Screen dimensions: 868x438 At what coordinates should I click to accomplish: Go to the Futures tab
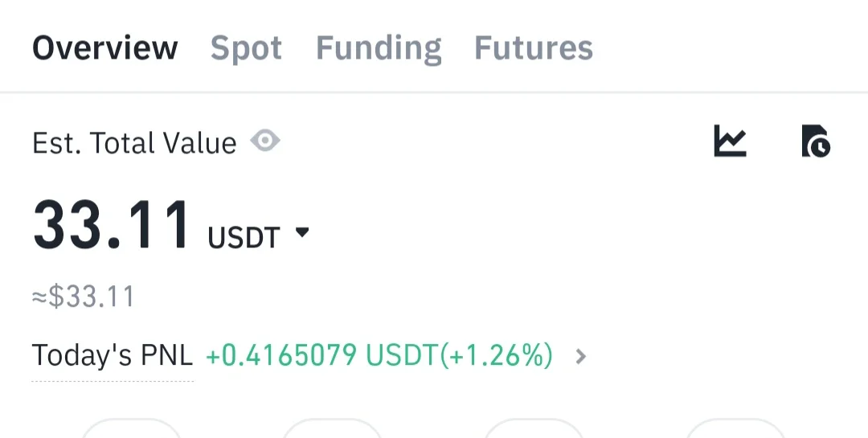pyautogui.click(x=534, y=48)
